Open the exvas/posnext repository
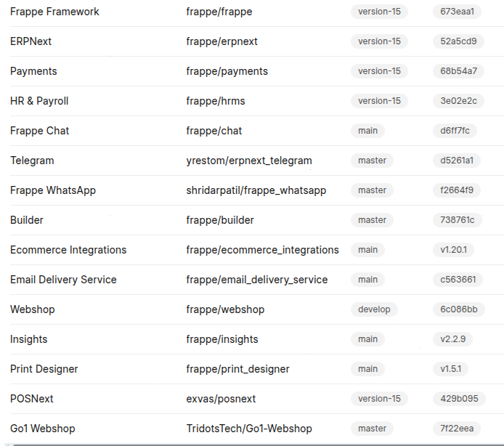Image resolution: width=504 pixels, height=446 pixels. tap(221, 399)
